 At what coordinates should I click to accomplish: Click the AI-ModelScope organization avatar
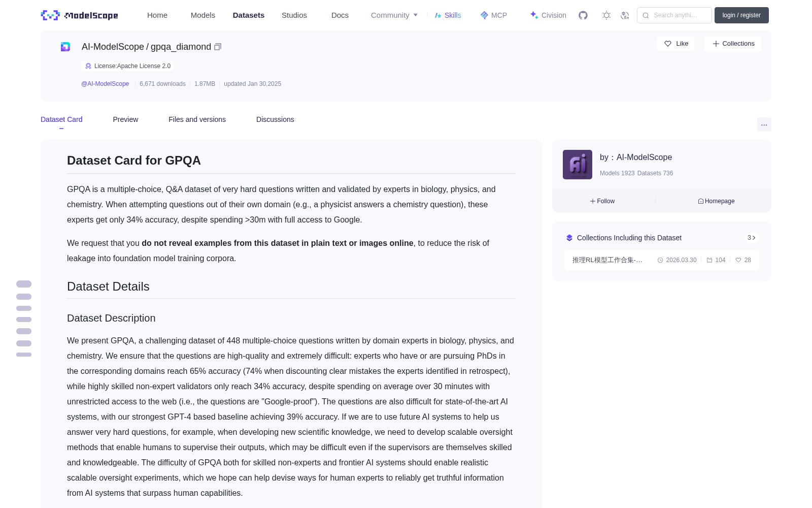click(x=578, y=165)
